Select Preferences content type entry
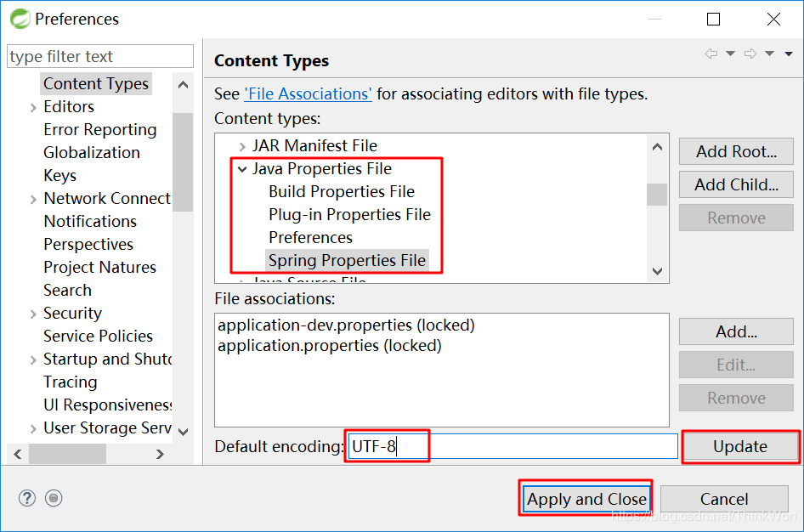The height and width of the screenshot is (532, 804). point(311,237)
